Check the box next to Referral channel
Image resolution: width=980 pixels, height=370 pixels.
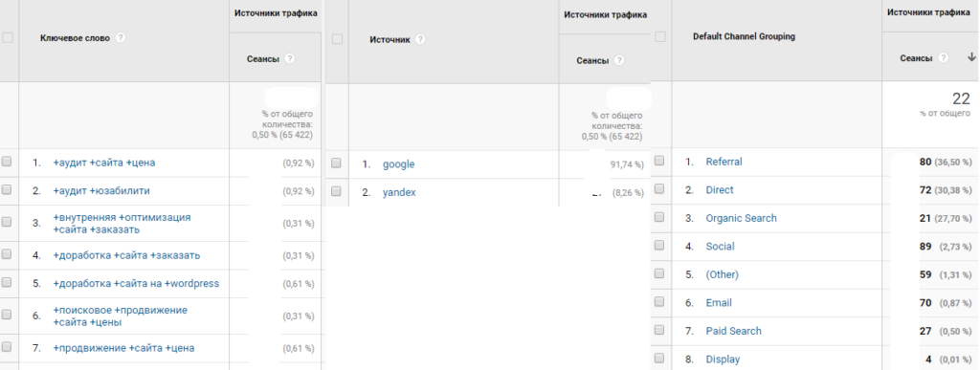click(x=659, y=161)
